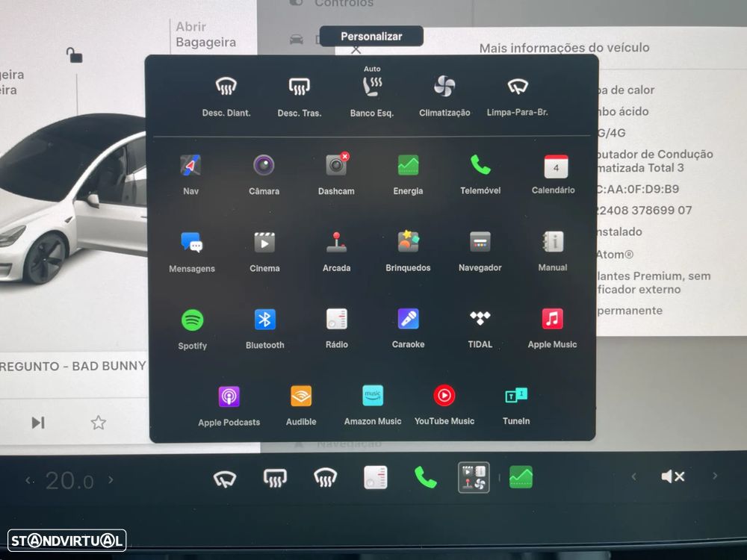Raise temperature with right arrow near 20.0
The width and height of the screenshot is (747, 560).
tap(111, 480)
